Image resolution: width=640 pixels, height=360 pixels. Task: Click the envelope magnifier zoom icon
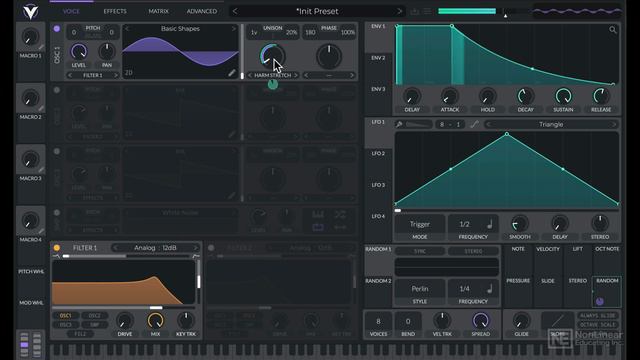tap(613, 29)
